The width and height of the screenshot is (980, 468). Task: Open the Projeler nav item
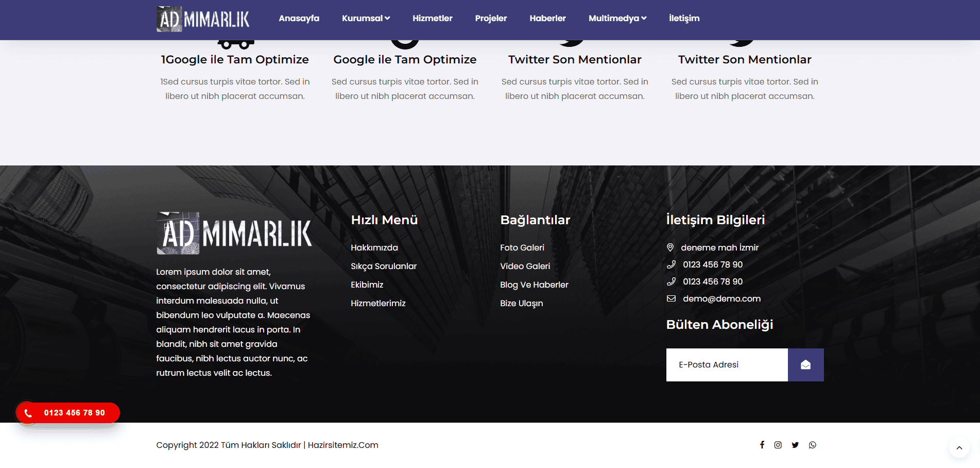coord(491,18)
